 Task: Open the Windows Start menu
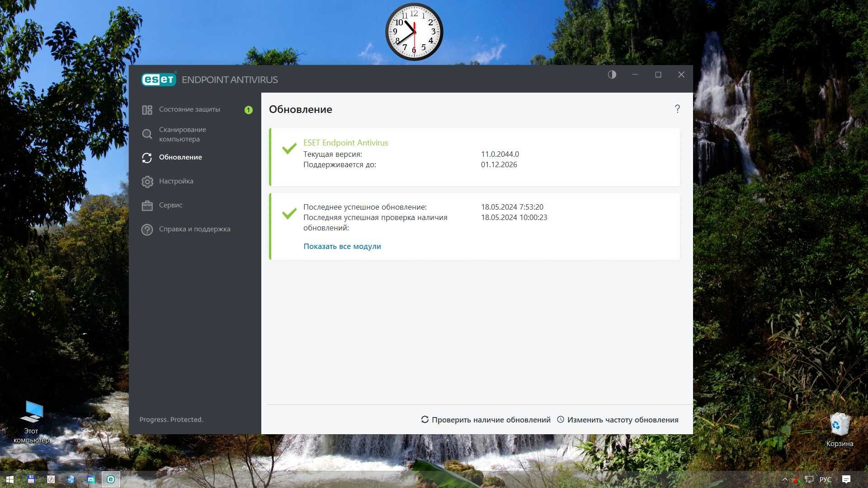pyautogui.click(x=10, y=479)
